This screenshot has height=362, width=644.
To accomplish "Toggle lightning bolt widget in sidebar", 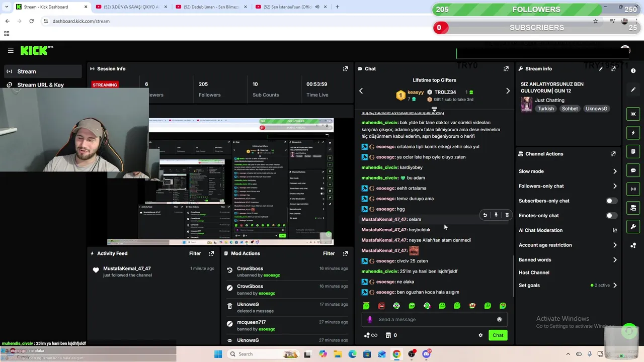I will coord(633,133).
